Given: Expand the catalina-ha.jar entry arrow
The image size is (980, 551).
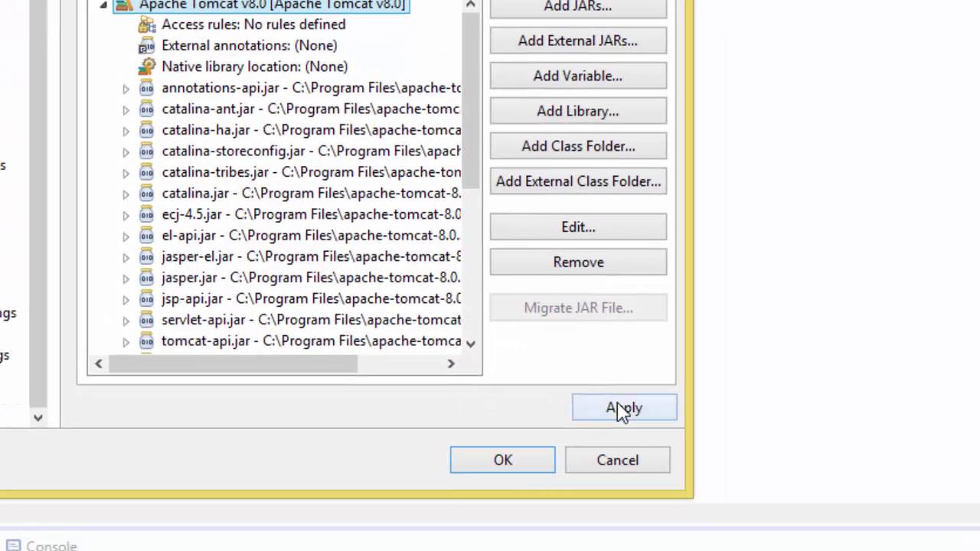Looking at the screenshot, I should 126,131.
